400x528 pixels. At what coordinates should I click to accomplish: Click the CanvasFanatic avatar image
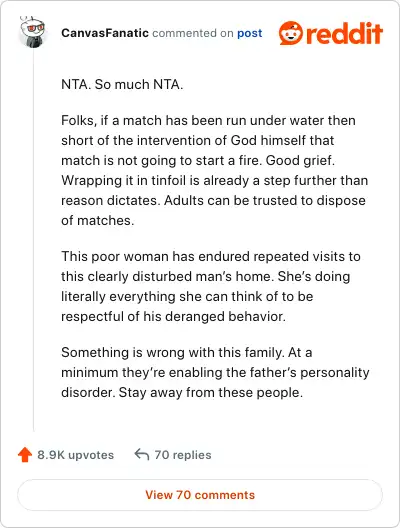click(x=33, y=32)
